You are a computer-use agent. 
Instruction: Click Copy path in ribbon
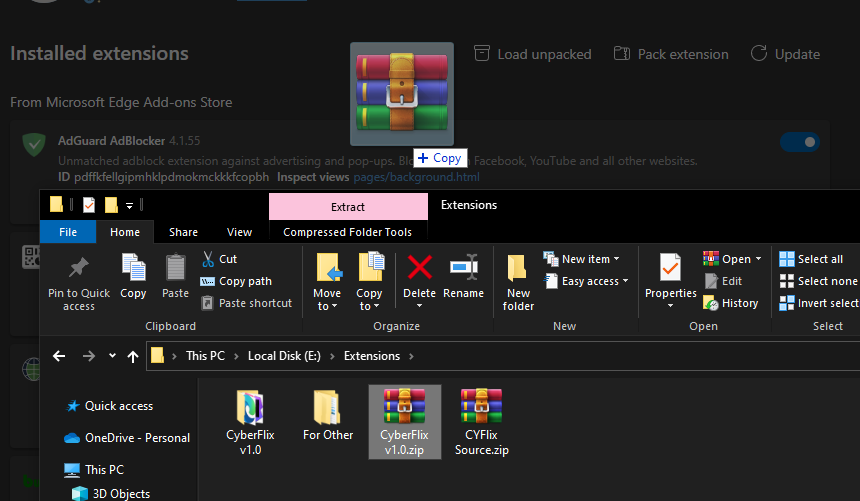pyautogui.click(x=236, y=281)
